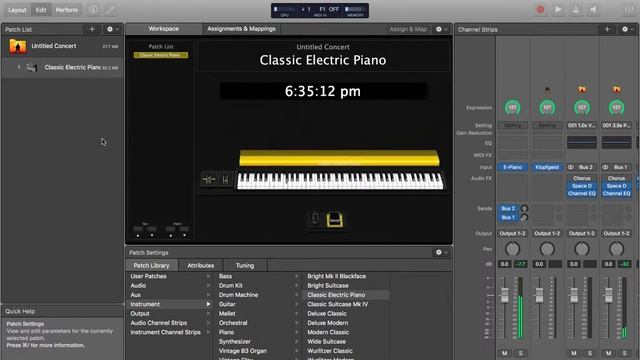This screenshot has height=360, width=640.
Task: Click the E-Piano channel pan knob
Action: click(x=512, y=249)
